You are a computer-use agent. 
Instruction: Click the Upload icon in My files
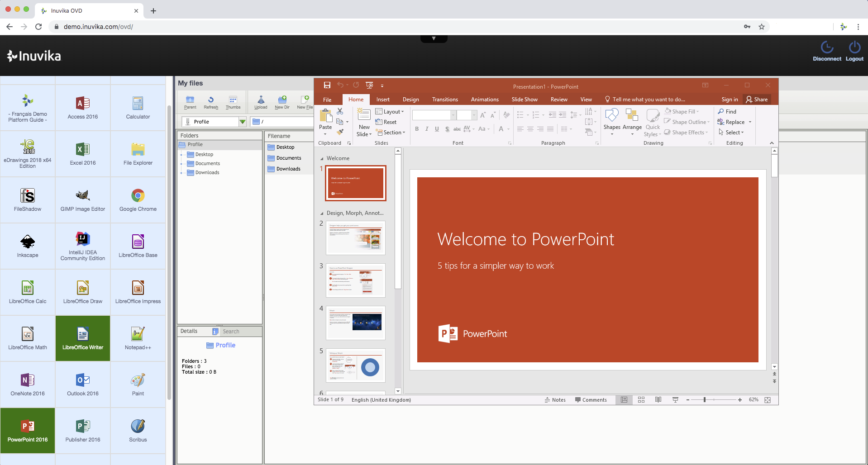[261, 102]
